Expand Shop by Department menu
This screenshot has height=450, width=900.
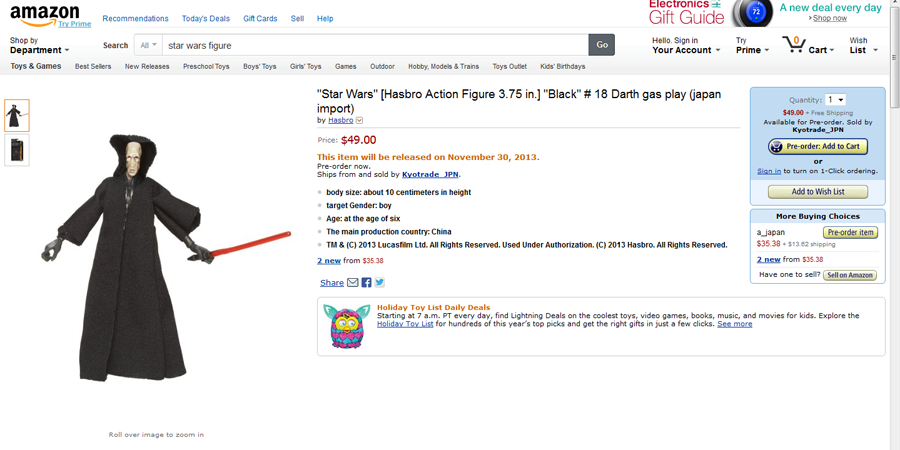(x=39, y=46)
